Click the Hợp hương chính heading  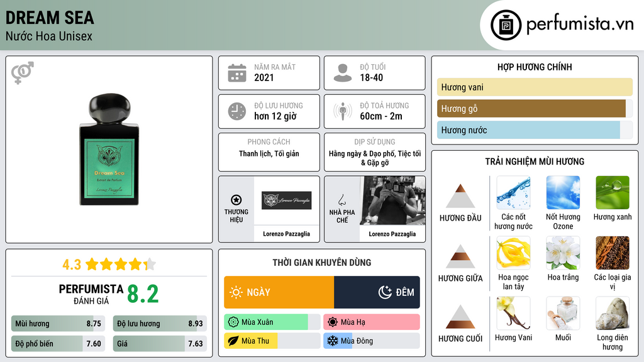[x=535, y=67]
